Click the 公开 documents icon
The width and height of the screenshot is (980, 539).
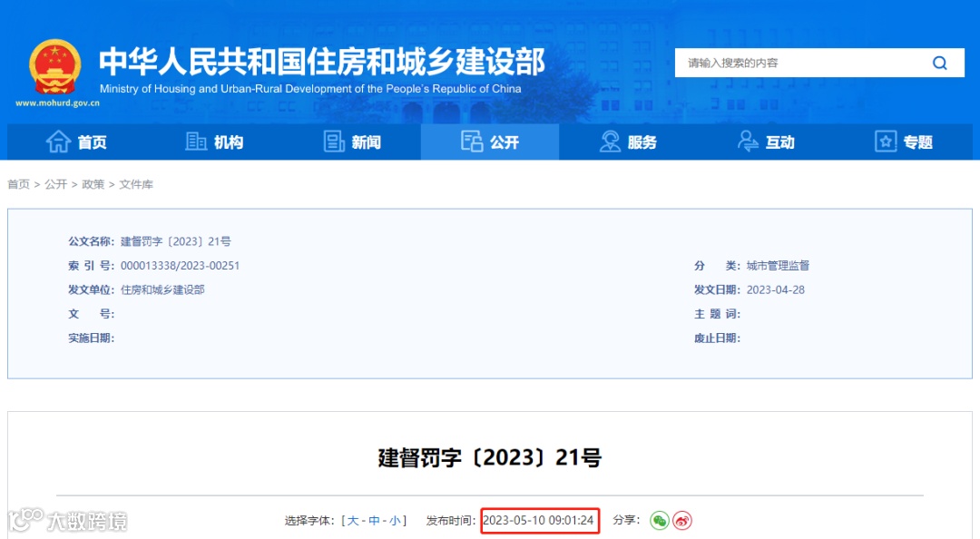coord(472,142)
